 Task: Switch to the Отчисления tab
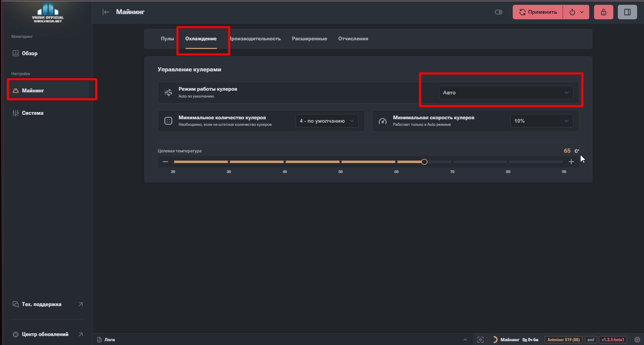(x=353, y=39)
